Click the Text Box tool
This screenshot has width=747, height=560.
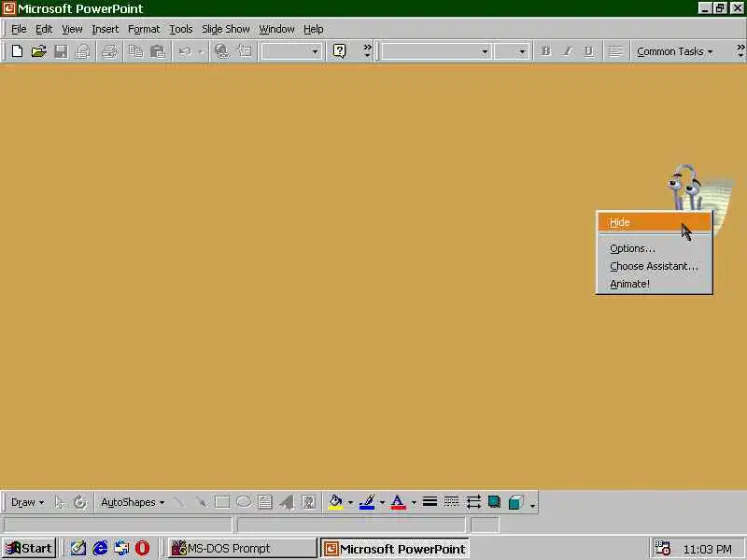[x=265, y=502]
